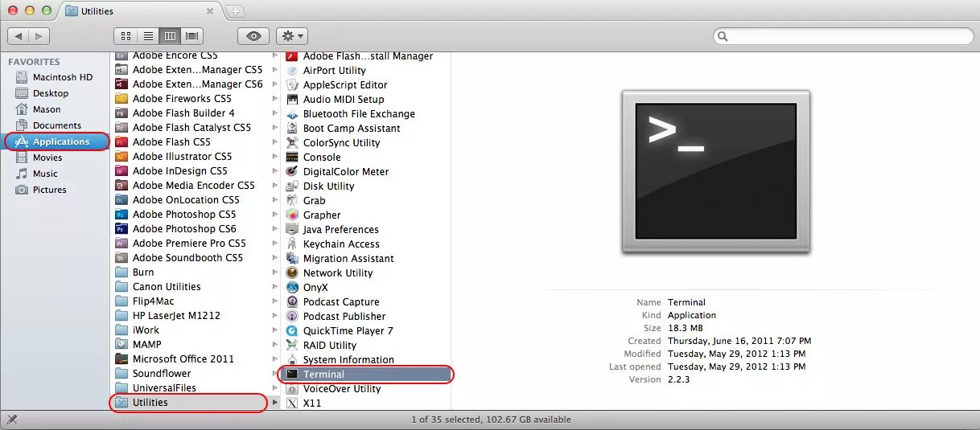Expand the HP LaserJet M1212 folder arrow
The width and height of the screenshot is (980, 430).
[x=275, y=316]
